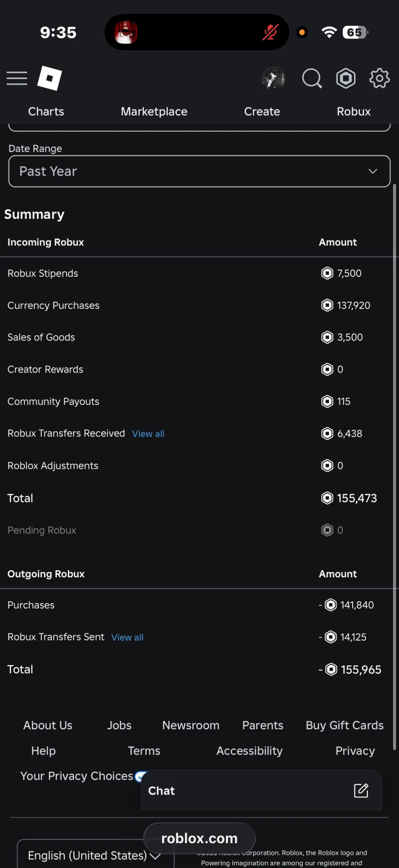Tap the red avatar in Dynamic Island
Image resolution: width=399 pixels, height=868 pixels.
126,32
